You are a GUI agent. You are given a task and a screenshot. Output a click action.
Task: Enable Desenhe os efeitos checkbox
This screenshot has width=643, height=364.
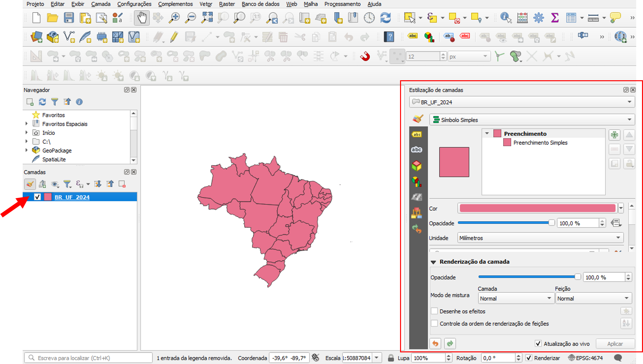[x=434, y=311]
